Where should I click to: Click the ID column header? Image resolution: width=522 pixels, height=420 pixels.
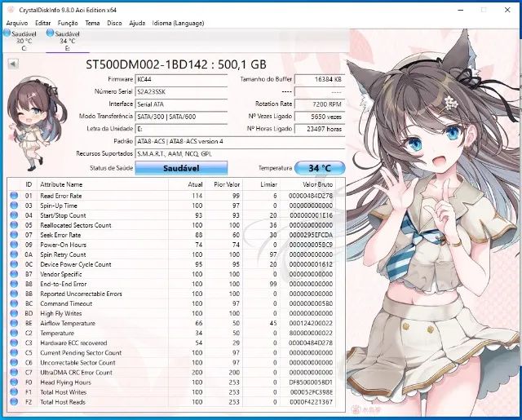point(29,184)
